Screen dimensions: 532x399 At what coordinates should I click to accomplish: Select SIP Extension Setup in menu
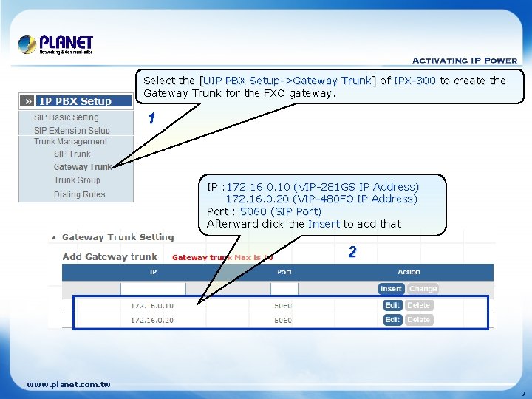[x=72, y=130]
